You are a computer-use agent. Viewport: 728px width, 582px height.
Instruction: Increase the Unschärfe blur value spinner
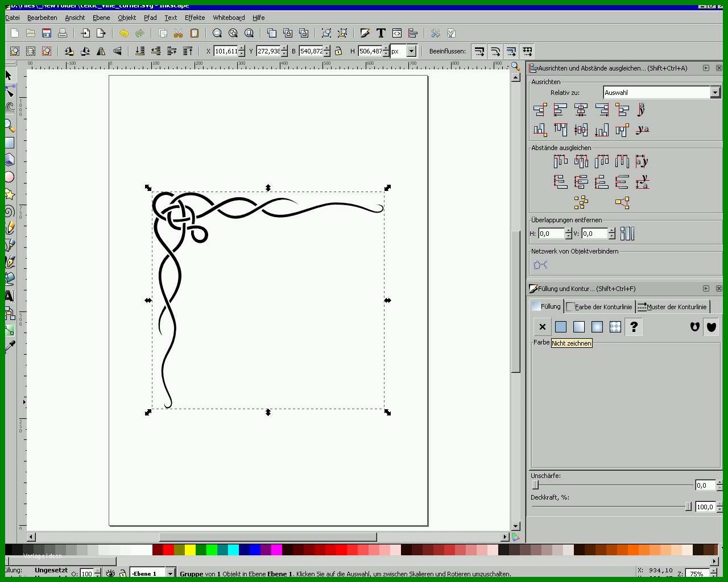(719, 483)
